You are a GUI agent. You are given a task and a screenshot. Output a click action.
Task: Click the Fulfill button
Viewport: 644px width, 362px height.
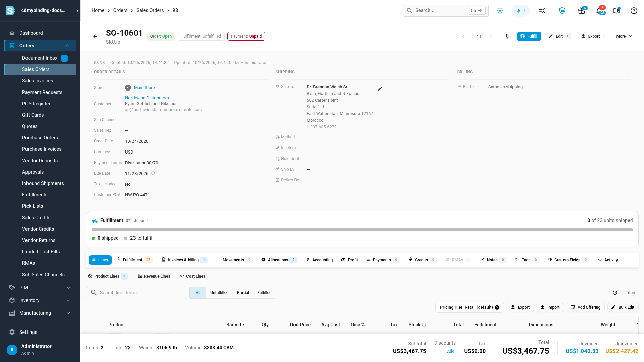click(x=529, y=36)
